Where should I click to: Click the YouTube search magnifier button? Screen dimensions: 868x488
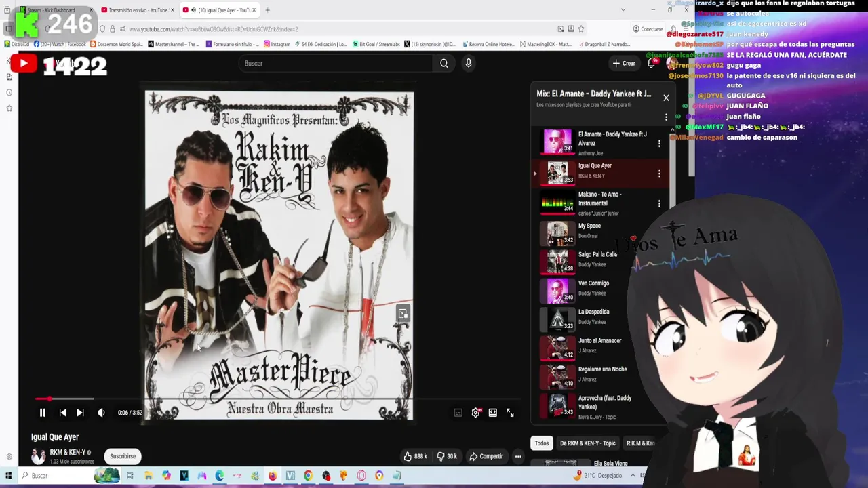(443, 63)
